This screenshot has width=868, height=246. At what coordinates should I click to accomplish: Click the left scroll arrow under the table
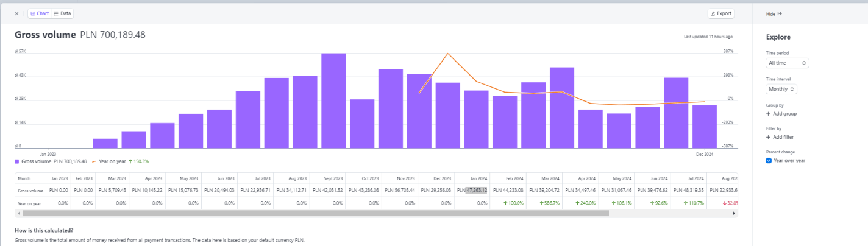pos(18,214)
